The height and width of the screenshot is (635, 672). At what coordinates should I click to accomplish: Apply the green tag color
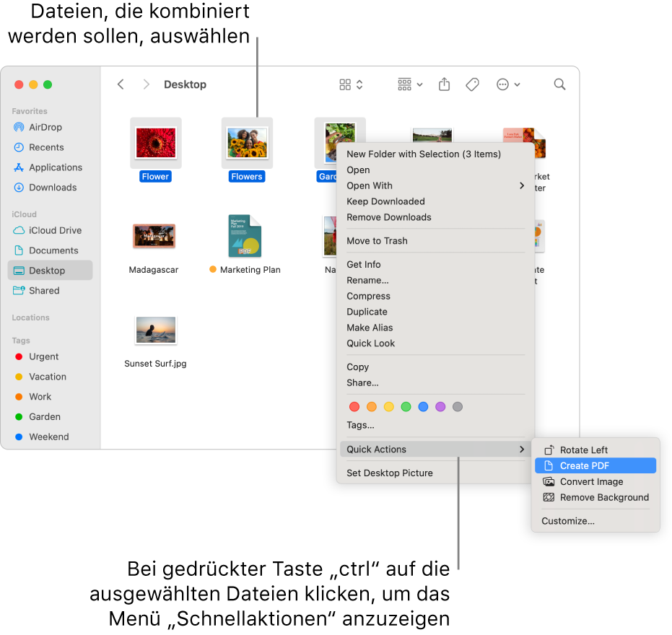[406, 407]
